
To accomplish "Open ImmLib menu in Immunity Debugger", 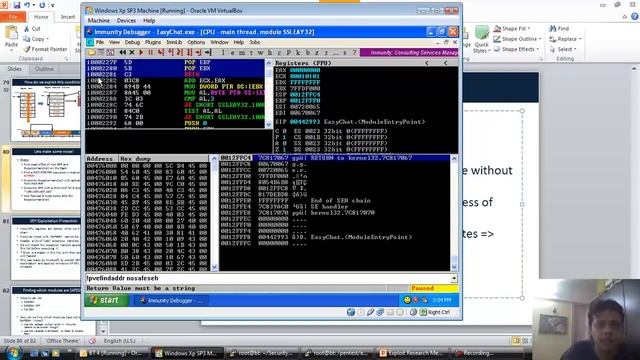I will [x=174, y=42].
